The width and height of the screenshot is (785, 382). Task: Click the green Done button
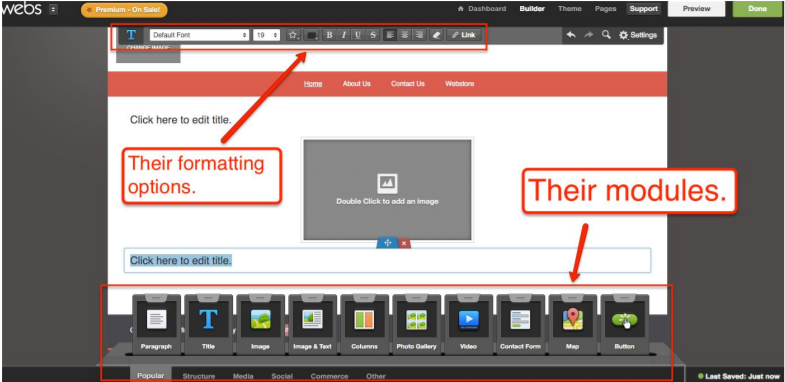[x=757, y=9]
